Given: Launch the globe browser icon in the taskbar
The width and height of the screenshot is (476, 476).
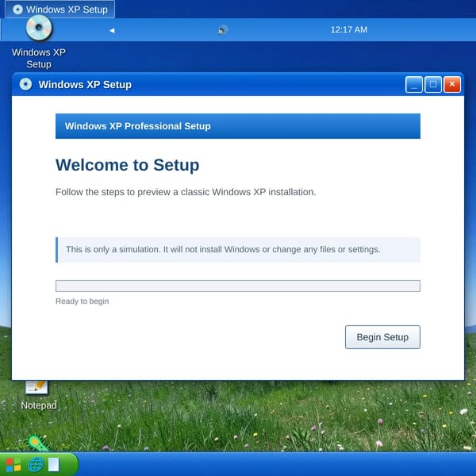Looking at the screenshot, I should tap(36, 465).
